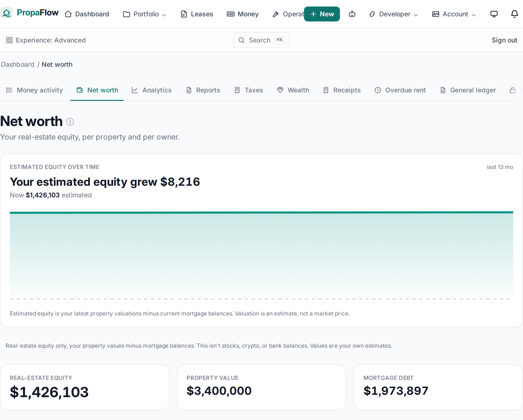
Task: Click the Money banknote icon
Action: 230,14
